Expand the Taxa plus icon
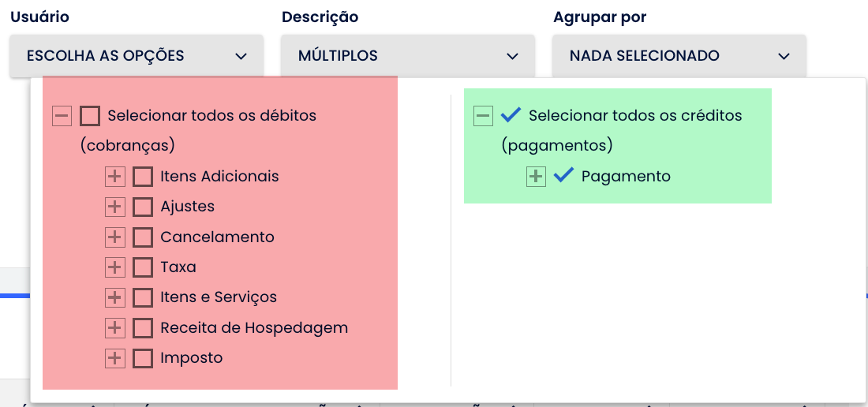This screenshot has width=868, height=407. click(x=115, y=267)
